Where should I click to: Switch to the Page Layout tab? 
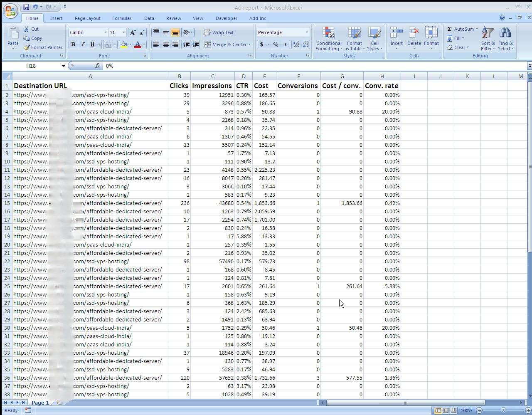88,18
